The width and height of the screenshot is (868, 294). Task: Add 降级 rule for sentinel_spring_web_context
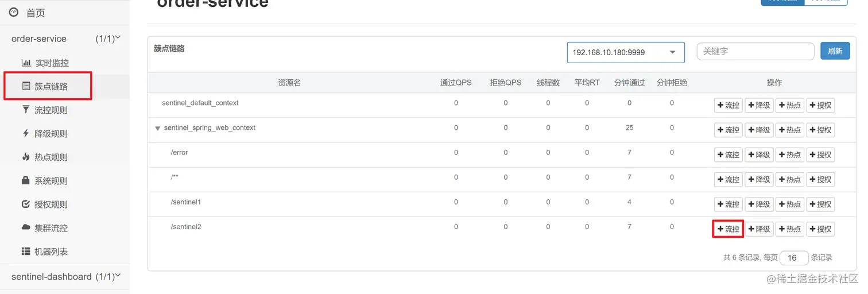click(x=759, y=130)
